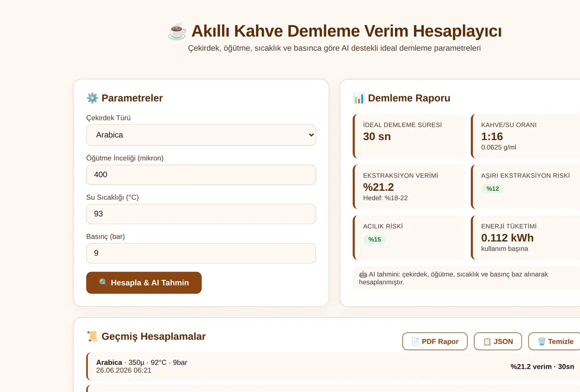Screen dimensions: 580x392
Task: Click the 0.0625 g/ml ratio text
Action: pos(499,147)
